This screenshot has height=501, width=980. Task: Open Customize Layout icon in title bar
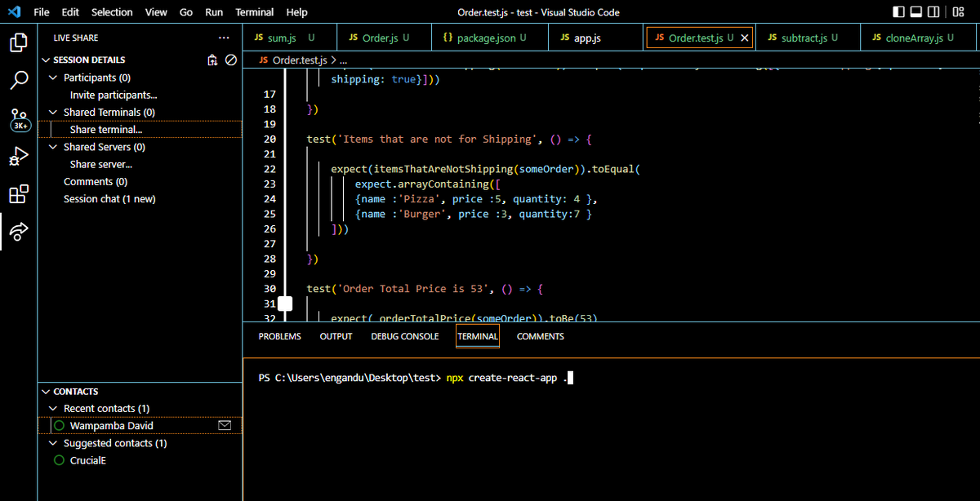(x=958, y=12)
